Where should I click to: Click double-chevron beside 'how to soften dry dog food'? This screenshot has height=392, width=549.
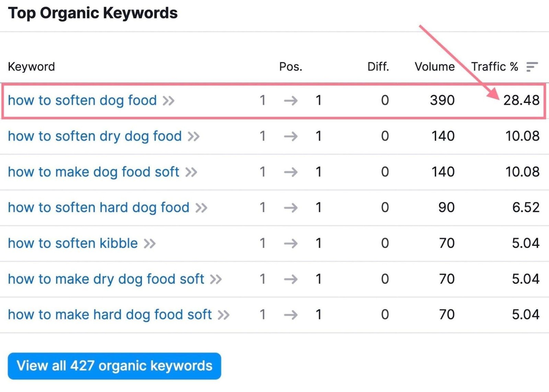(x=194, y=136)
